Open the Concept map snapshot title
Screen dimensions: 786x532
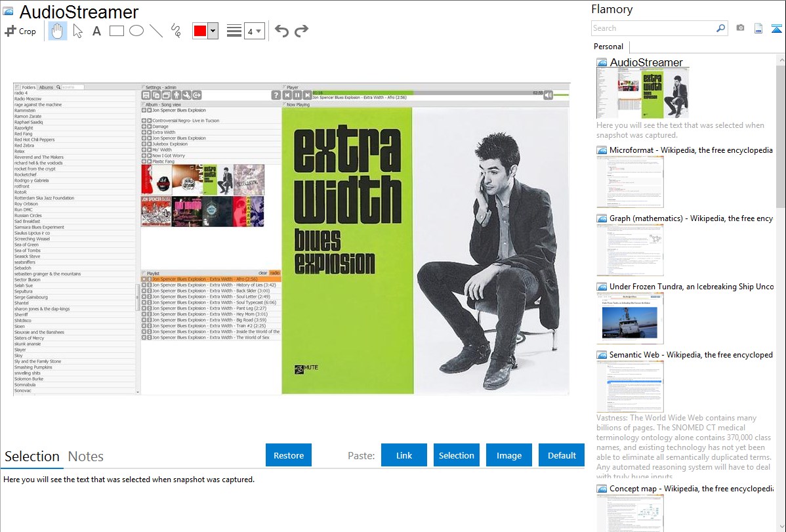point(692,489)
